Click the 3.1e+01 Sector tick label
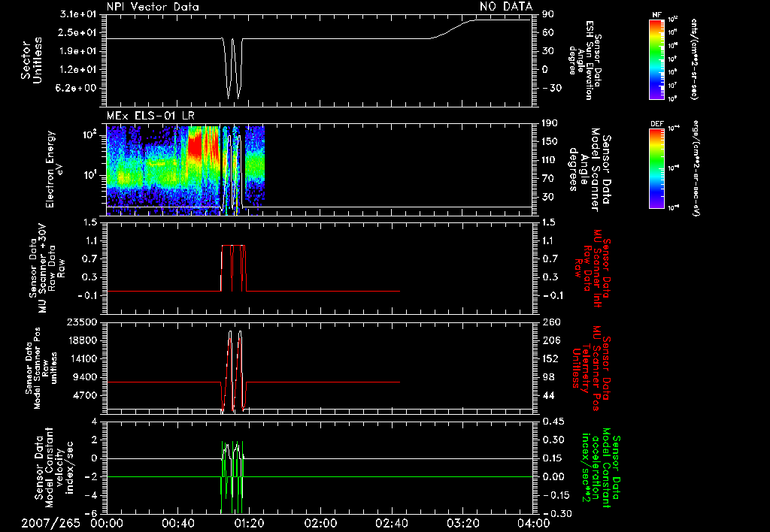Viewport: 770px width, 532px height. (78, 14)
